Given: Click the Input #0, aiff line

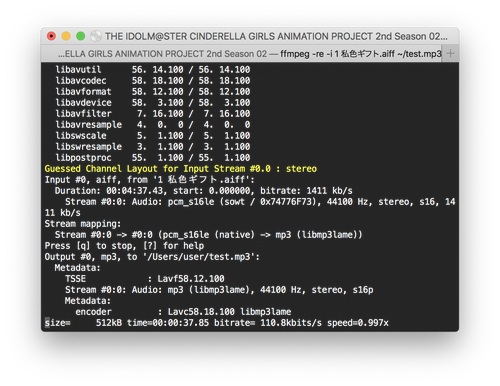Looking at the screenshot, I should pyautogui.click(x=150, y=179).
